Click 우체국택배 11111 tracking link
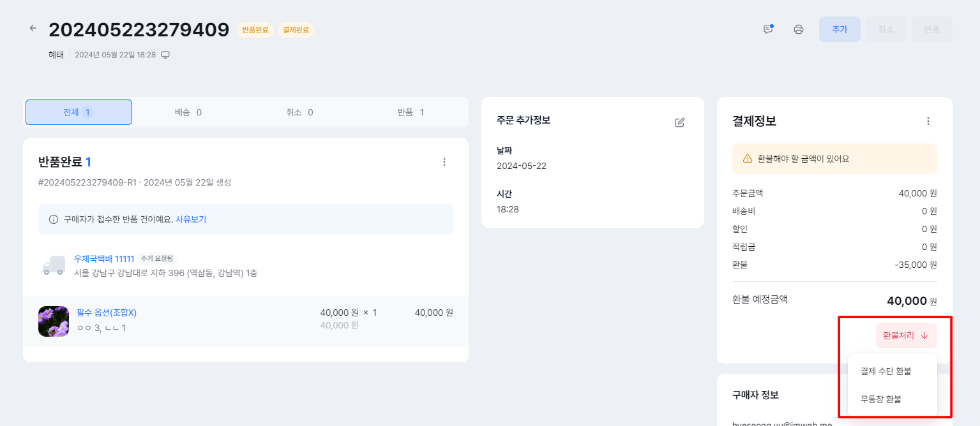980x426 pixels. 104,259
